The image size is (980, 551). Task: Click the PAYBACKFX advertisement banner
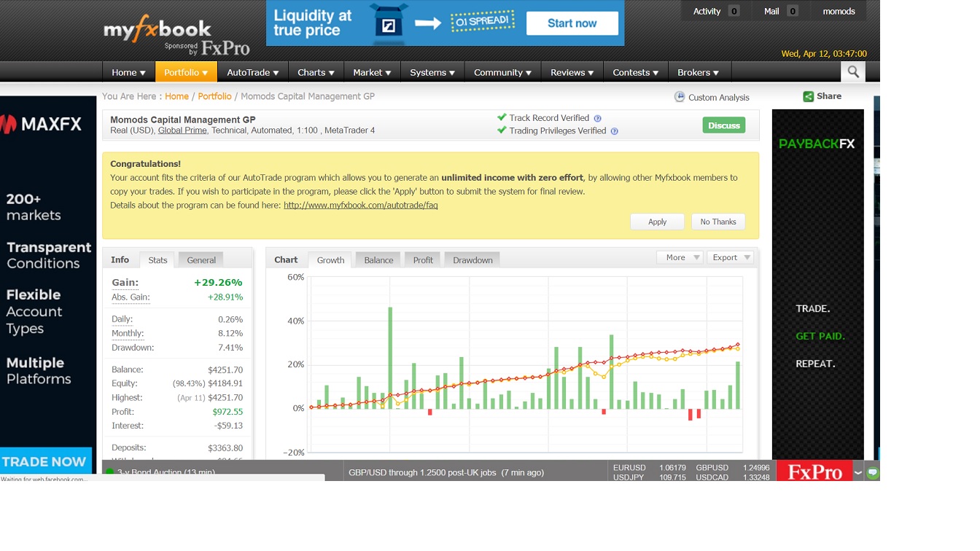817,284
